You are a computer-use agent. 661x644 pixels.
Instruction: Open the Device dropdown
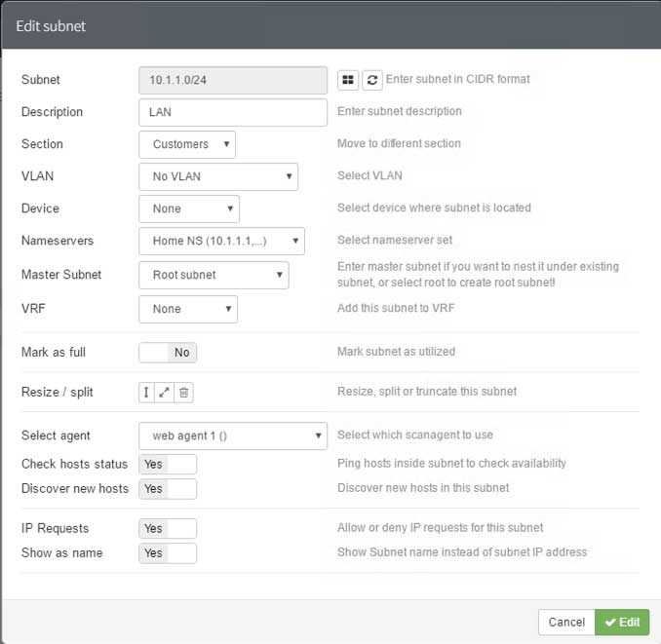point(189,208)
